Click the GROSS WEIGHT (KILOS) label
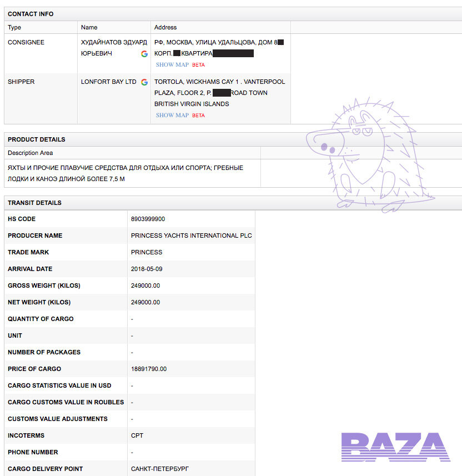 click(44, 285)
